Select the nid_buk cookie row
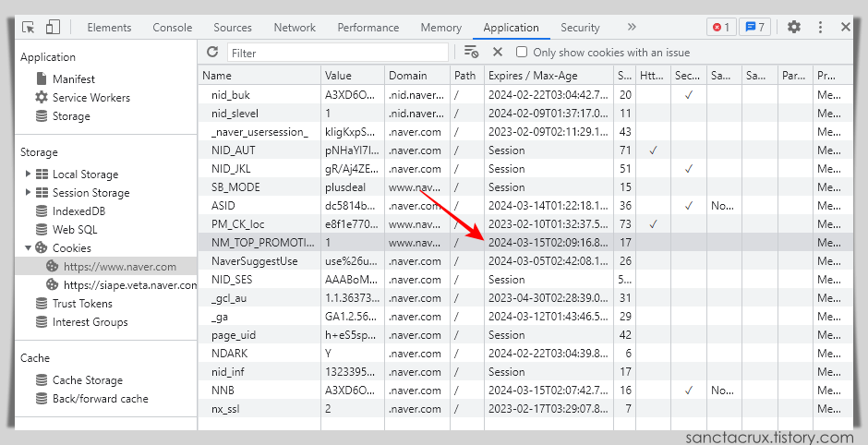Image resolution: width=868 pixels, height=445 pixels. tap(524, 95)
